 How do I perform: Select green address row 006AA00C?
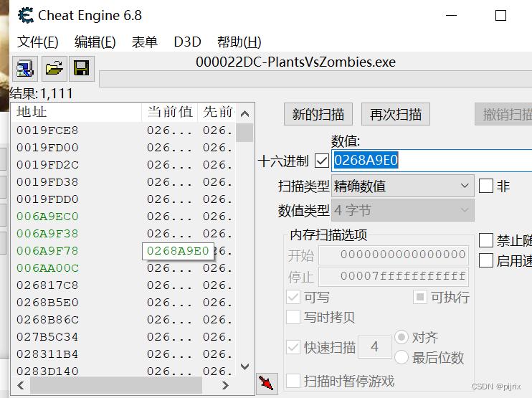123,268
